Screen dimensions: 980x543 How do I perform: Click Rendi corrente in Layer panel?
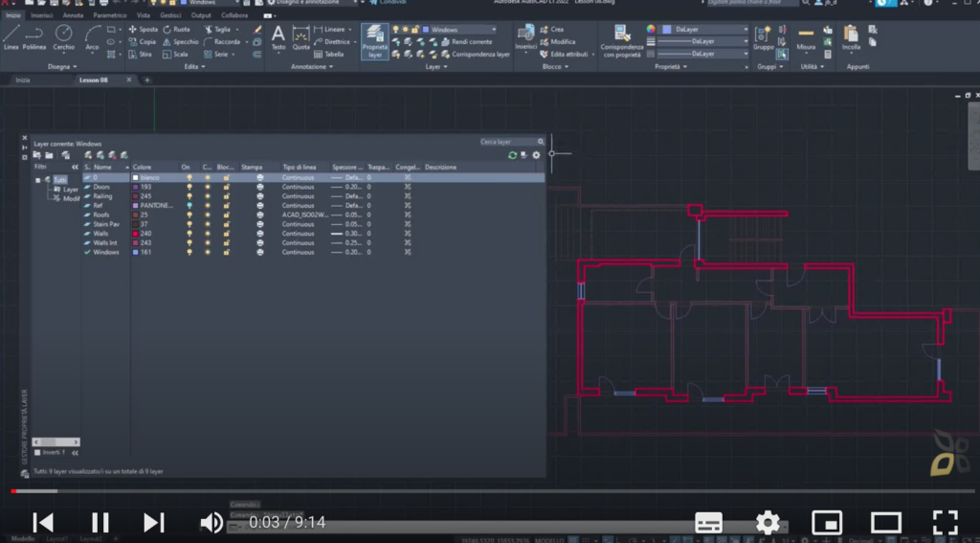pos(467,42)
